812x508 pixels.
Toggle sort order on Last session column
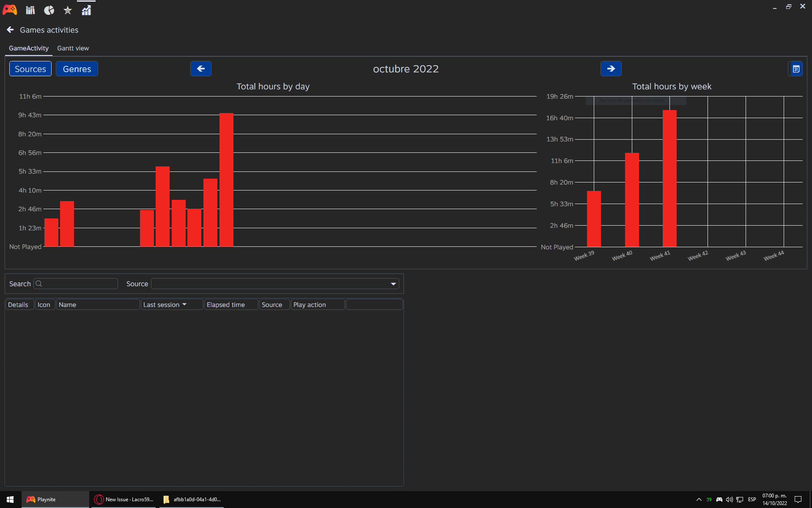point(163,304)
